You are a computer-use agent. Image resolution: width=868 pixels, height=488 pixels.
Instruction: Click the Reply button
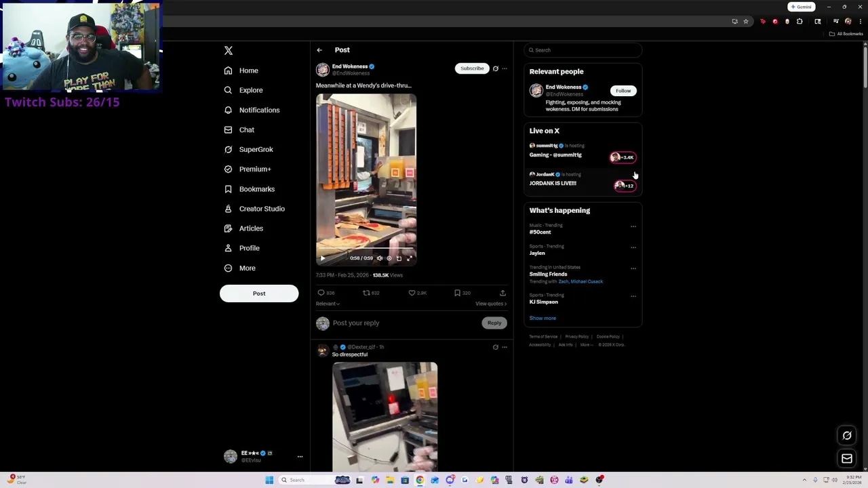coord(494,323)
